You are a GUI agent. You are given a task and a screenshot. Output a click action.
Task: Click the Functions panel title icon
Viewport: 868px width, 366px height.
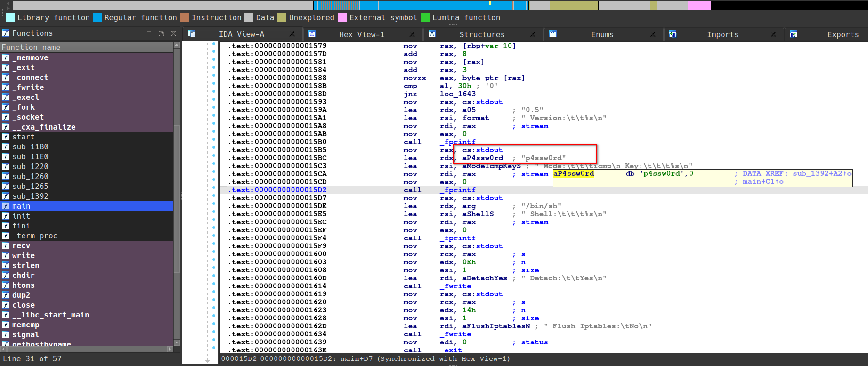(6, 33)
